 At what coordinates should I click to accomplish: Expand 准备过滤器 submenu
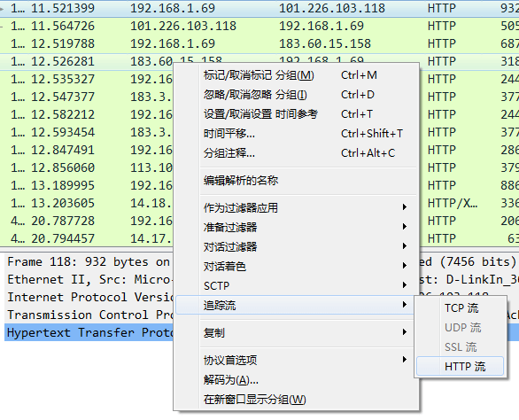tap(297, 227)
